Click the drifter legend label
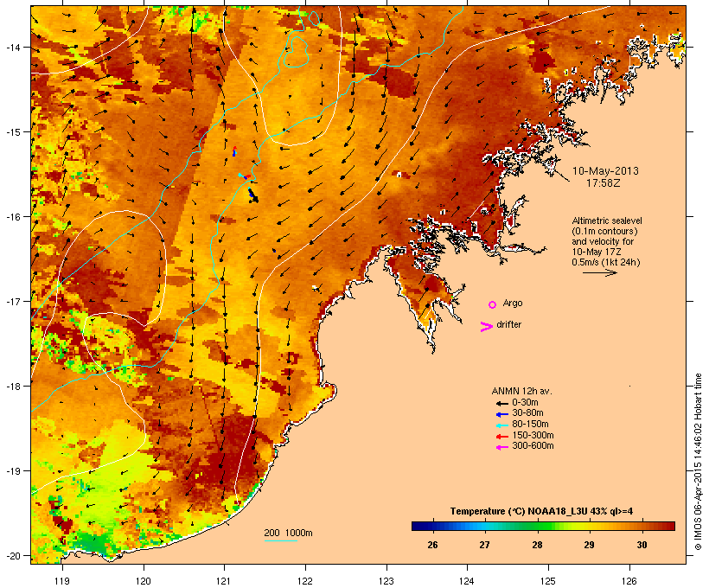This screenshot has width=709, height=588. 508,324
